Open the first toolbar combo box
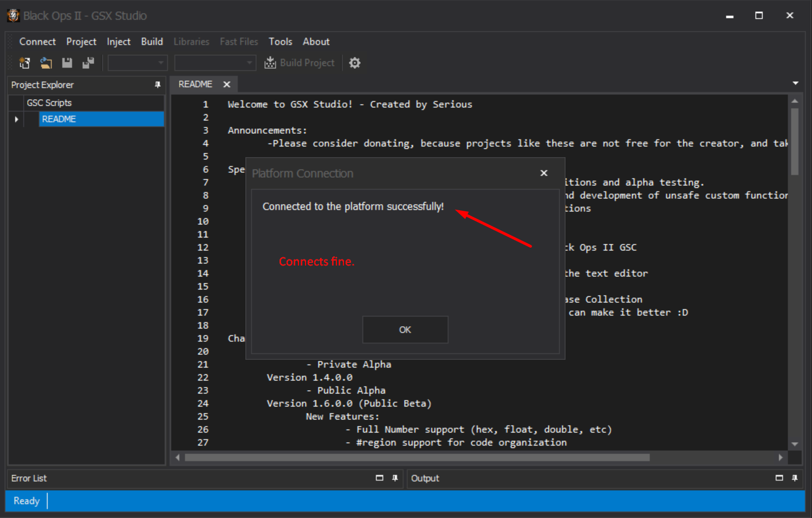 [138, 63]
